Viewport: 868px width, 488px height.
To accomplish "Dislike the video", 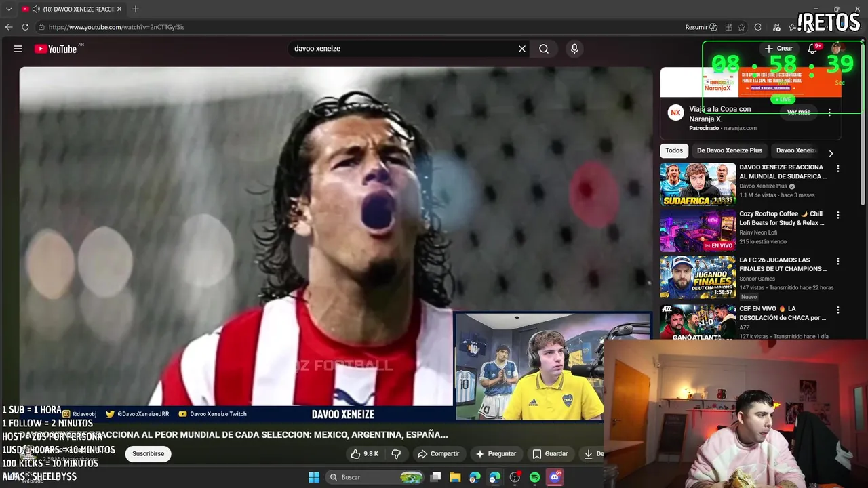I will tap(397, 454).
